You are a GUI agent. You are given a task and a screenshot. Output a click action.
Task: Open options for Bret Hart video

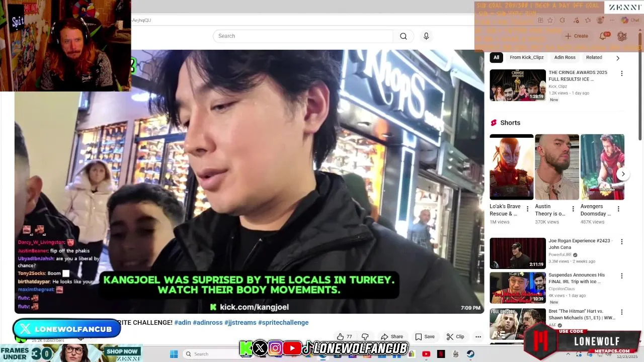621,312
